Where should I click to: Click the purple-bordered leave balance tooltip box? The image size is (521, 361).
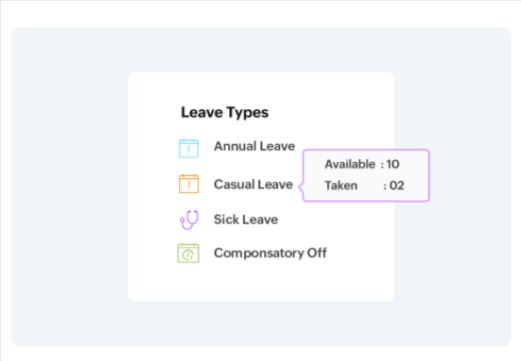coord(366,175)
